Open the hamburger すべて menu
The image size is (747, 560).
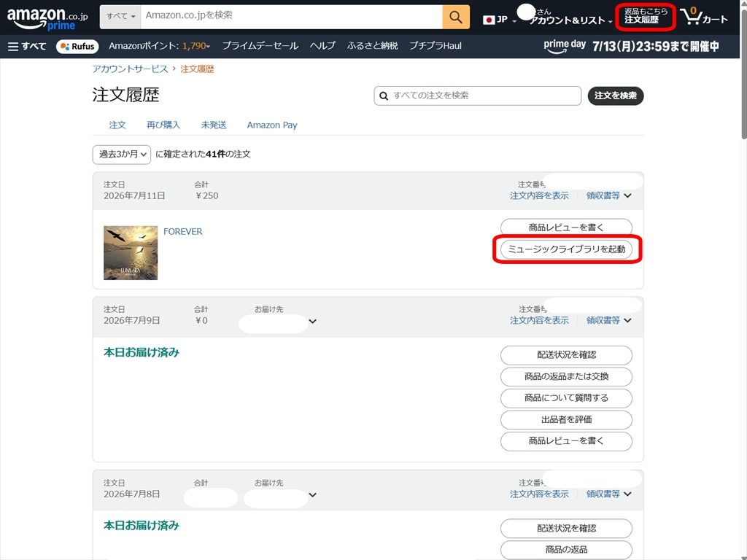pyautogui.click(x=27, y=46)
